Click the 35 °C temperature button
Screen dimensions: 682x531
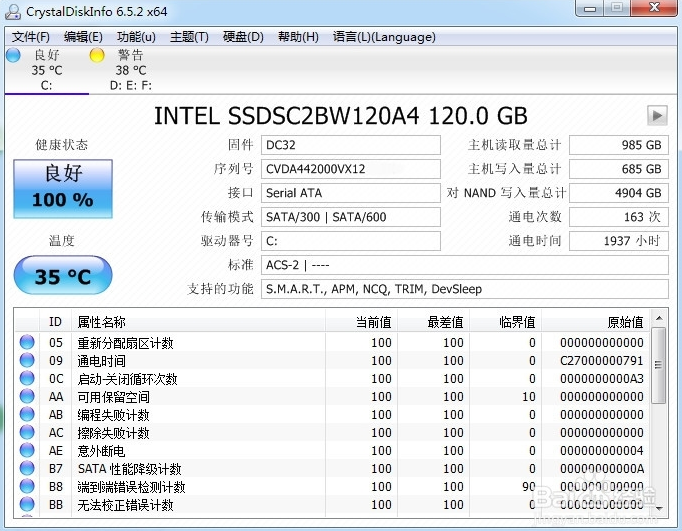(63, 275)
